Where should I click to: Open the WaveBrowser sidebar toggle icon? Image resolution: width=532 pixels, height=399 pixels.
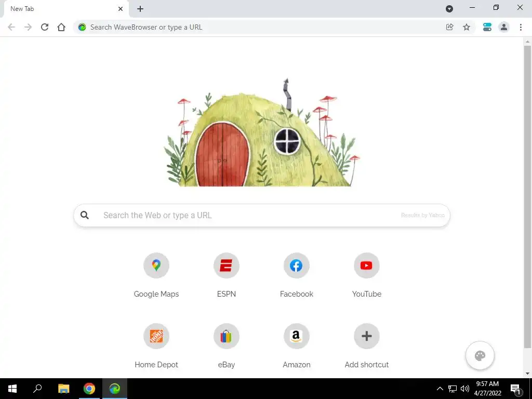tap(487, 27)
